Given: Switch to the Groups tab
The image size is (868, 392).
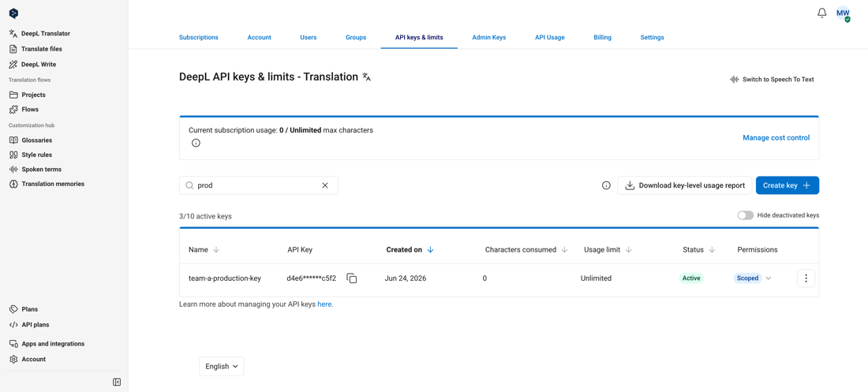Looking at the screenshot, I should 356,38.
